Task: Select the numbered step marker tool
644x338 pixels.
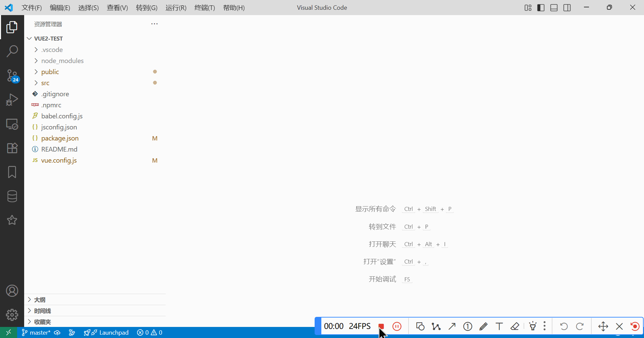Action: [x=468, y=326]
